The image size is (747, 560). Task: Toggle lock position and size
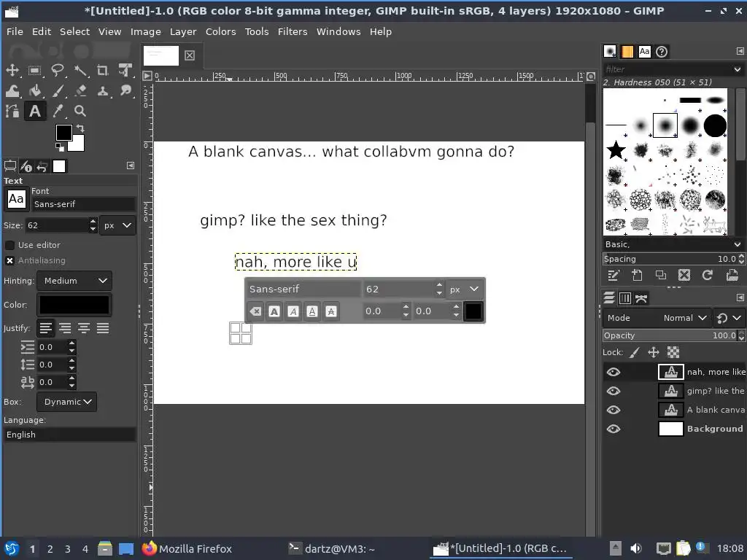pyautogui.click(x=654, y=352)
